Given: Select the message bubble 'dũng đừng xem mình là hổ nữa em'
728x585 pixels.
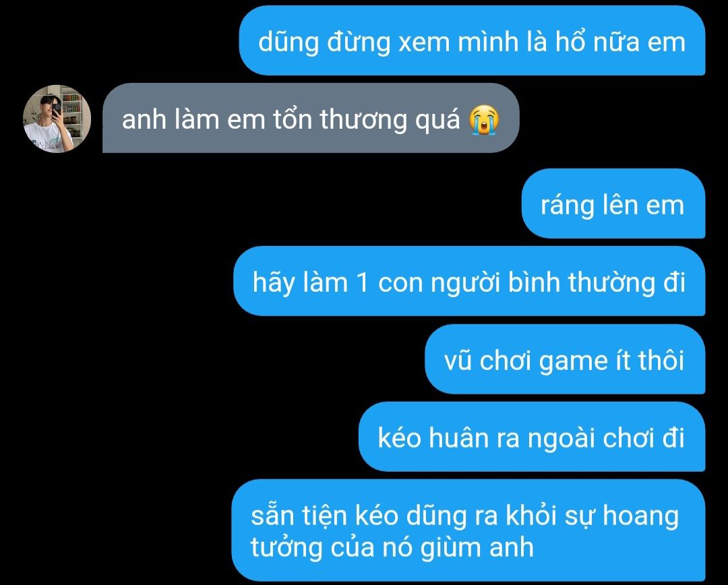Looking at the screenshot, I should [472, 41].
